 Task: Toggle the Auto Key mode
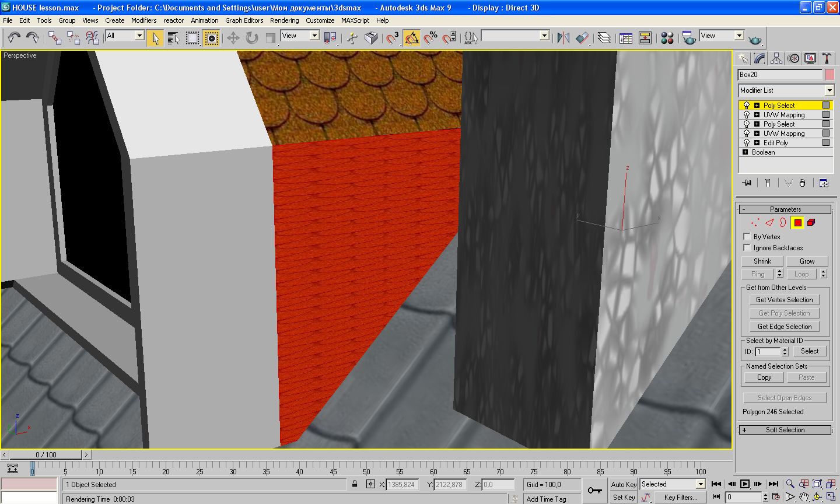click(624, 484)
